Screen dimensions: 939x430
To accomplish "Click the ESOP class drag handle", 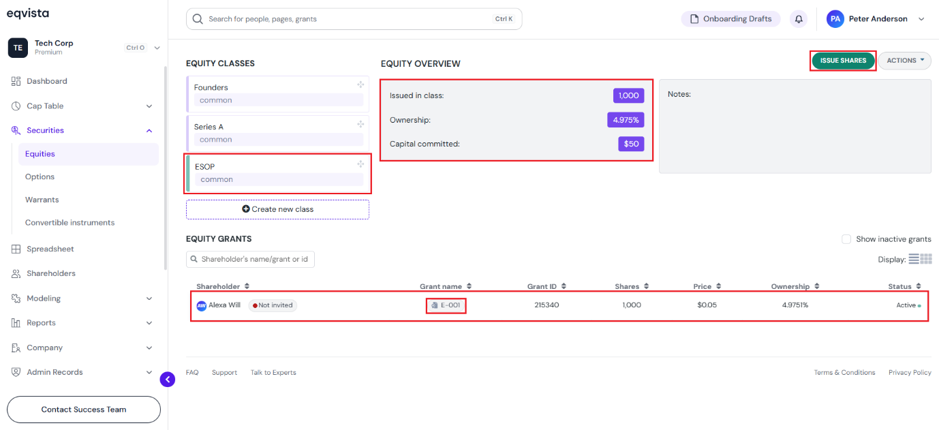I will [361, 164].
